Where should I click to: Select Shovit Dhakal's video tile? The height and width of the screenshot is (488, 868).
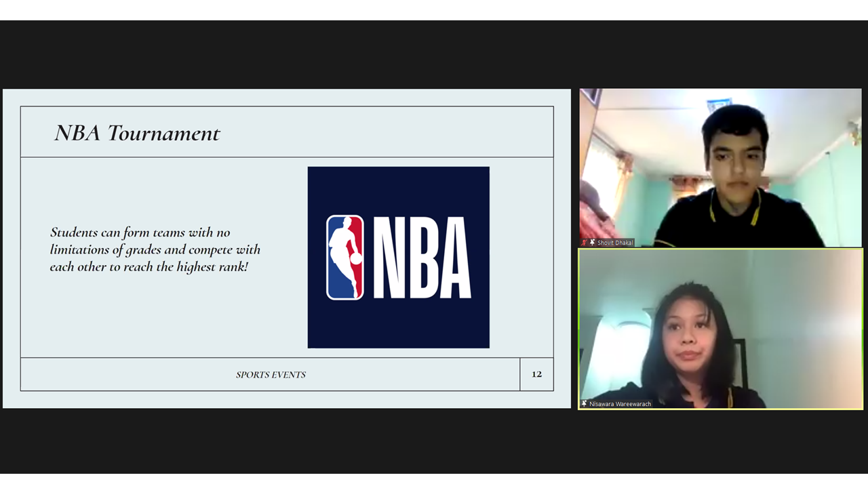pyautogui.click(x=720, y=167)
